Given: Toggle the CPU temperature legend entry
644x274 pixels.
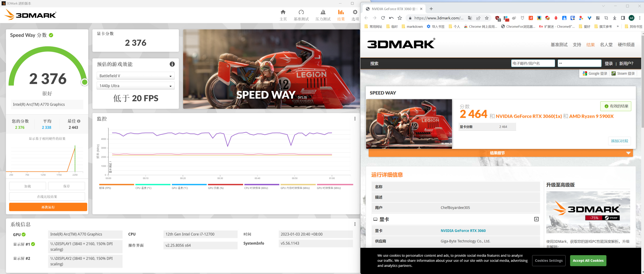Looking at the screenshot, I should coord(143,188).
